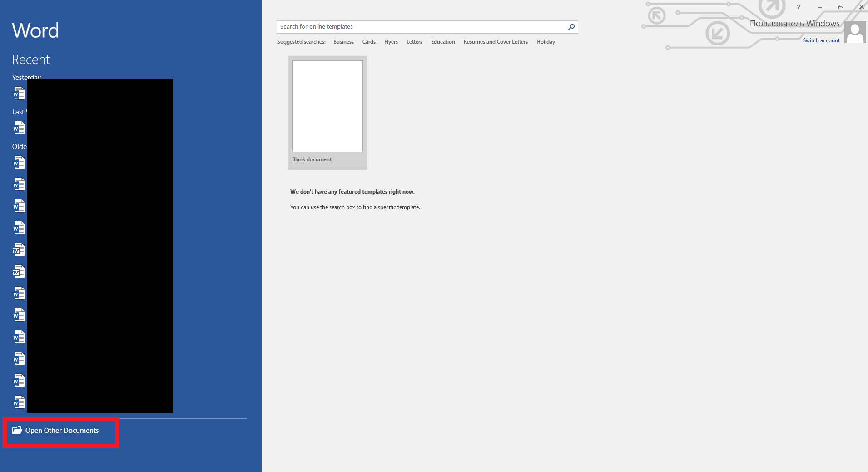Open the recent document icon under Yesterday
The height and width of the screenshot is (472, 868).
19,94
